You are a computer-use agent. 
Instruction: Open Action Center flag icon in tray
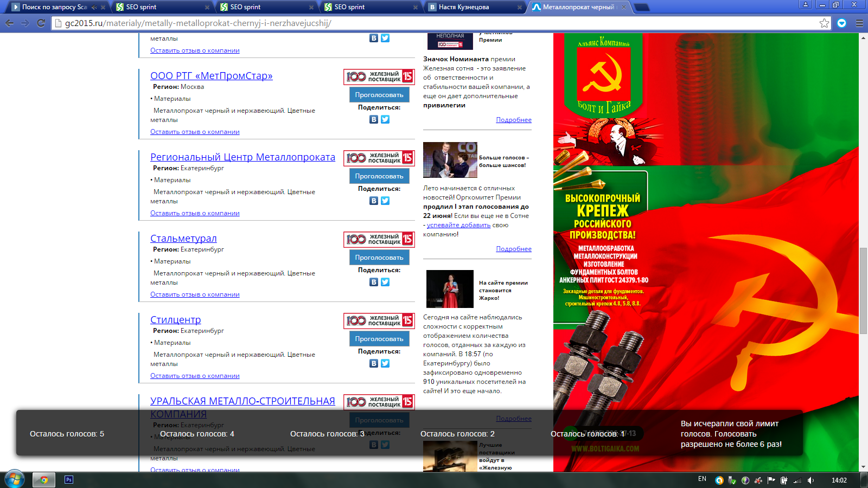[x=771, y=480]
